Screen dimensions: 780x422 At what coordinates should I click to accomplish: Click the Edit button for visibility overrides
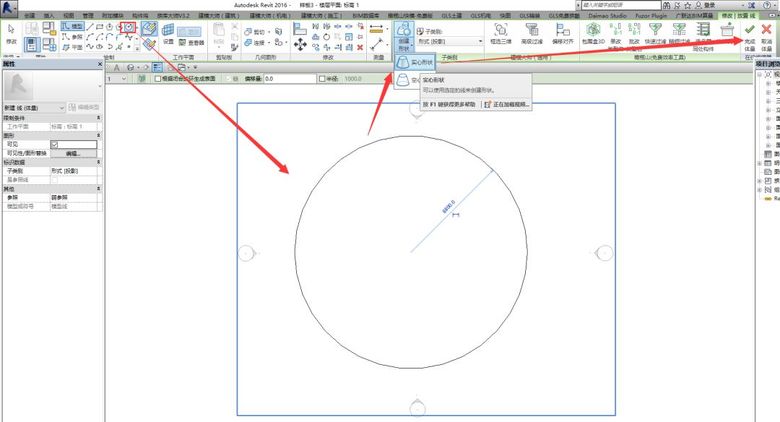[x=73, y=154]
